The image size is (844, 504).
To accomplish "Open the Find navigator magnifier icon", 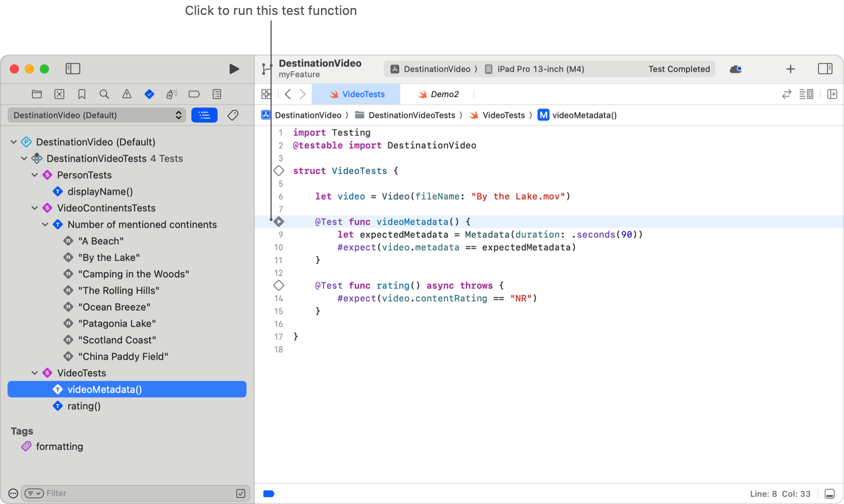I will [104, 94].
